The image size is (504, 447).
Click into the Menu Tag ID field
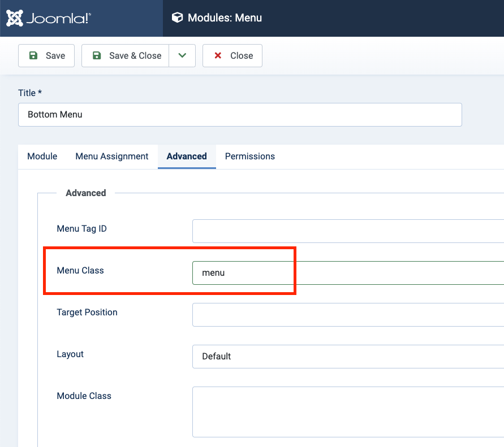click(347, 231)
